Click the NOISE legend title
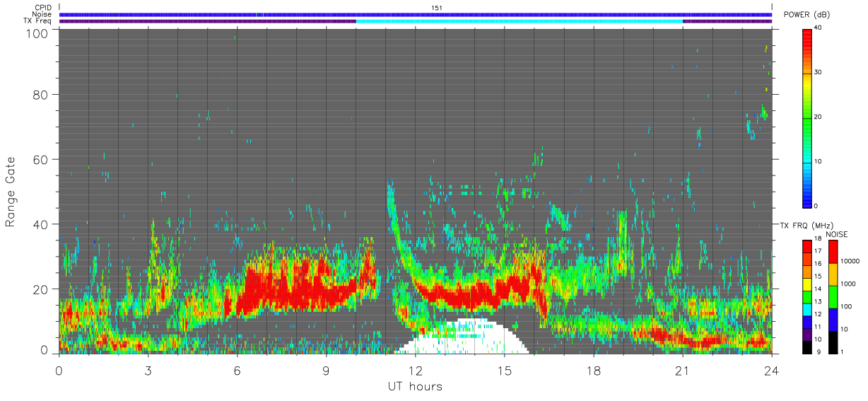 click(835, 234)
